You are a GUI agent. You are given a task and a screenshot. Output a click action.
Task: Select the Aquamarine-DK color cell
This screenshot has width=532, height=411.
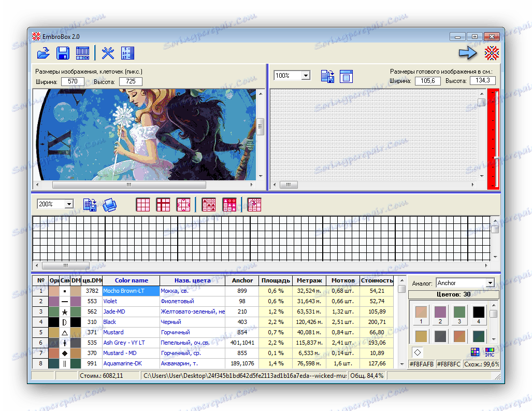pos(131,363)
